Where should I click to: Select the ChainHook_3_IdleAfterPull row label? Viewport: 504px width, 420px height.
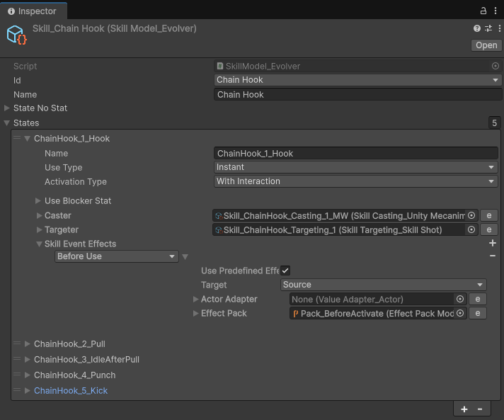point(86,359)
